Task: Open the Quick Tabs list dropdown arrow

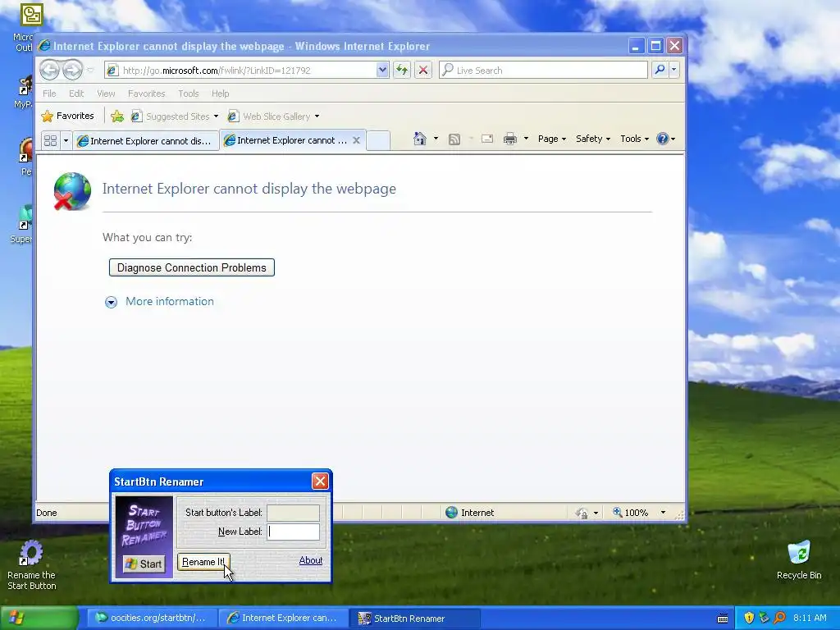Action: 66,141
